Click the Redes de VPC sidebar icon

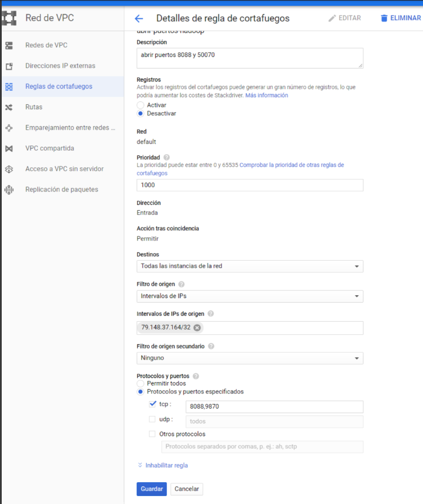coord(9,45)
